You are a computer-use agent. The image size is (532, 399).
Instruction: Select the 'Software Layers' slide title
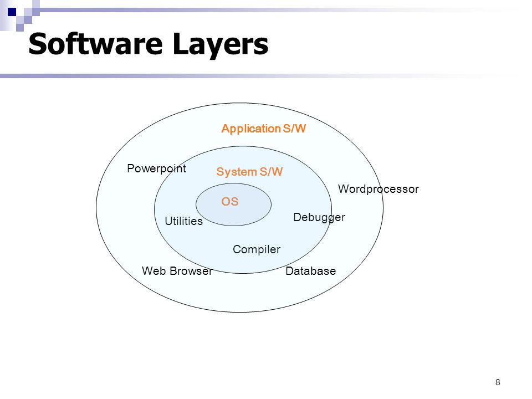click(149, 44)
